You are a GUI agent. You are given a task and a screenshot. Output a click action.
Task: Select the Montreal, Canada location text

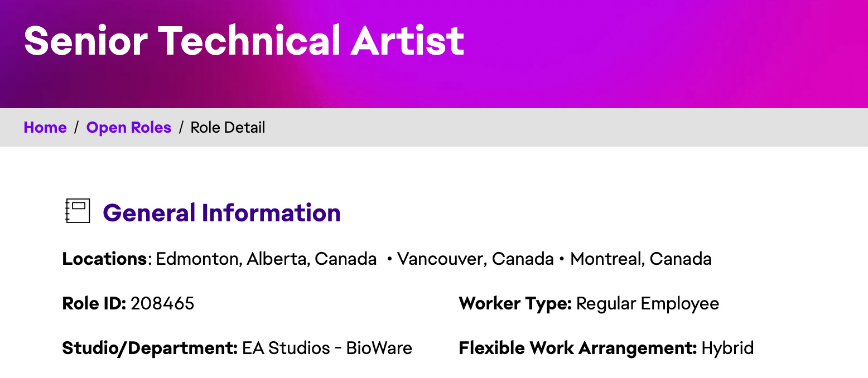tap(641, 259)
